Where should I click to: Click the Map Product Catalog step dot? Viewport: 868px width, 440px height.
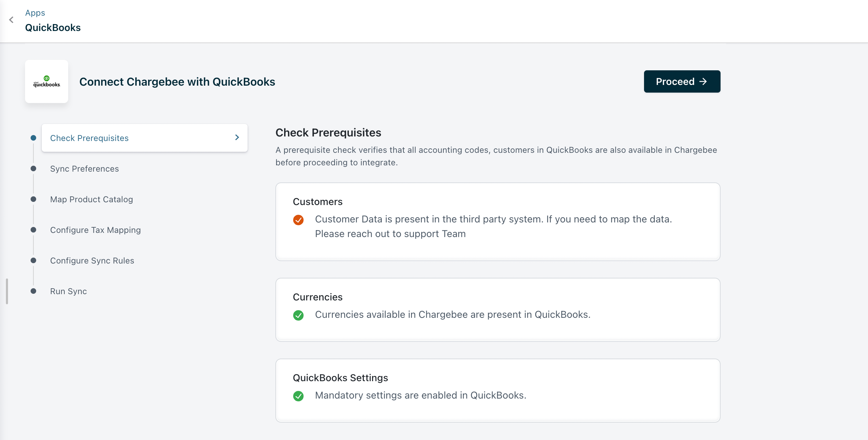33,199
